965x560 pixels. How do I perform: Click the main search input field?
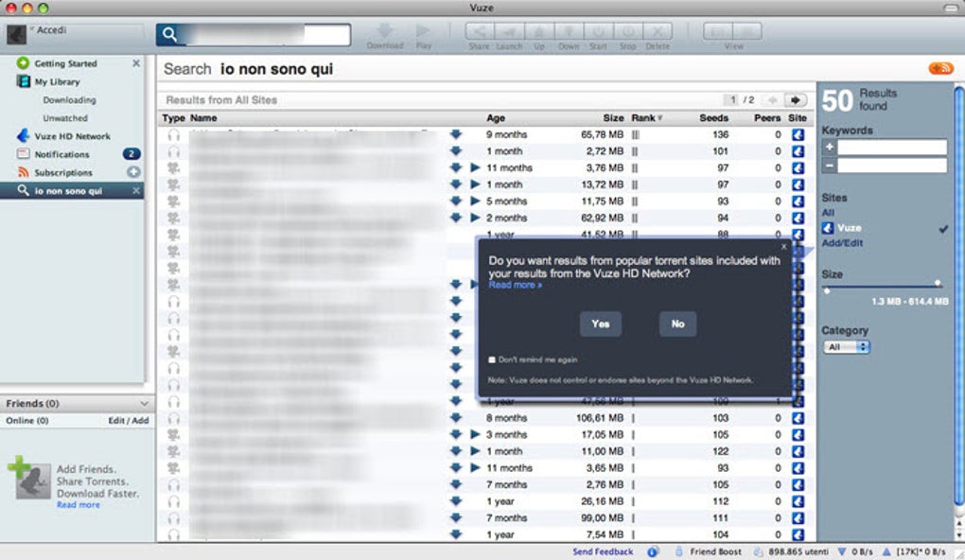(265, 34)
